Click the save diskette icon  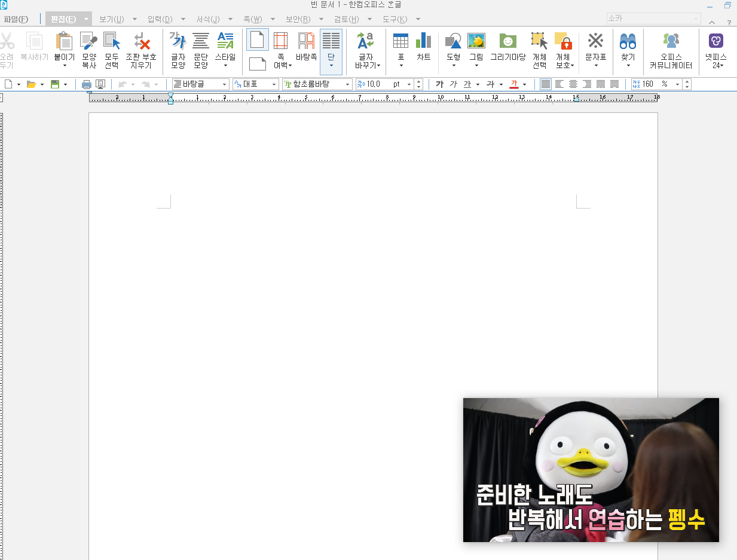(55, 84)
